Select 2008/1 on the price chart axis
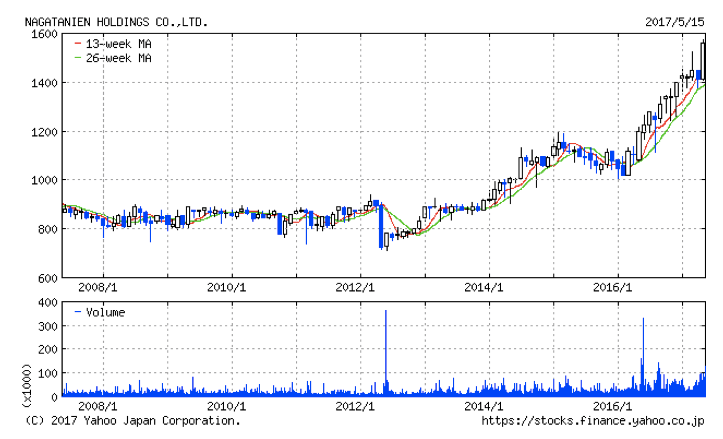The height and width of the screenshot is (439, 723). pos(97,287)
